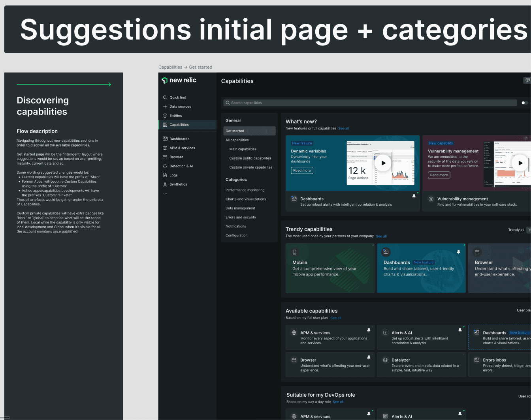Screen dimensions: 531x420
Task: Pin Alerts & AI in the DevOps role section
Action: point(460,414)
